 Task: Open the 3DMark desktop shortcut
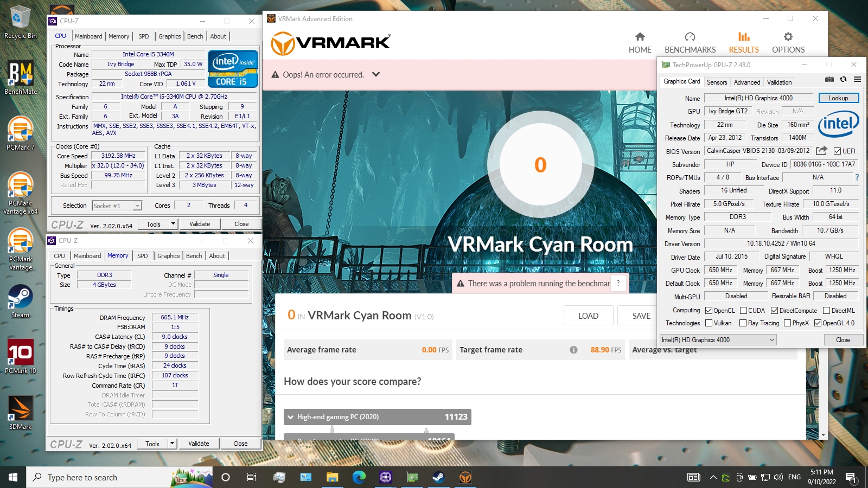[20, 412]
